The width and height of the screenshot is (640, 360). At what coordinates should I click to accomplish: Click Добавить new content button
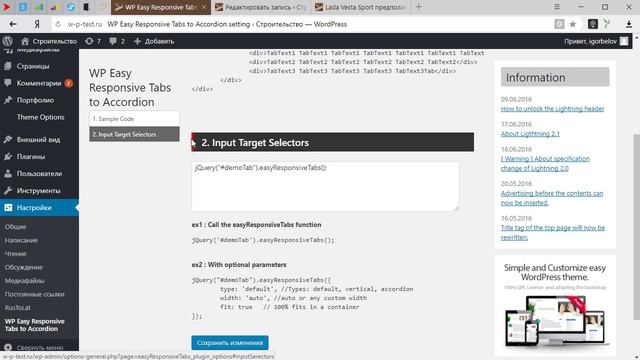click(154, 41)
